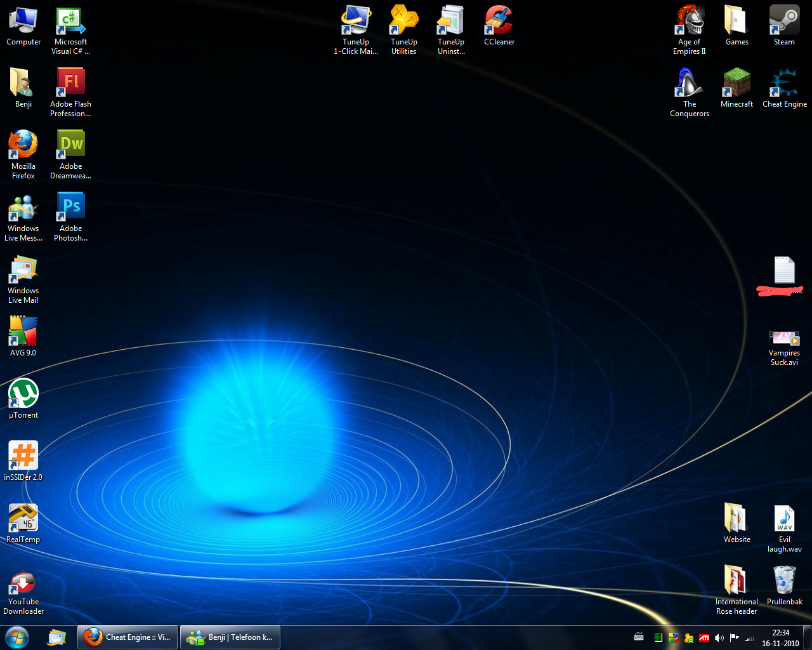The height and width of the screenshot is (650, 812).
Task: Click the Steam shortcut icon
Action: pos(784,22)
